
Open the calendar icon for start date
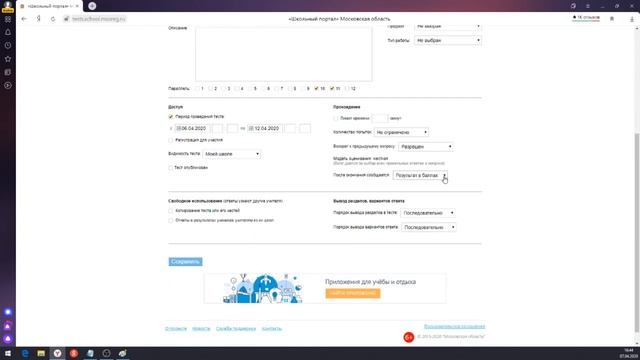pos(178,128)
